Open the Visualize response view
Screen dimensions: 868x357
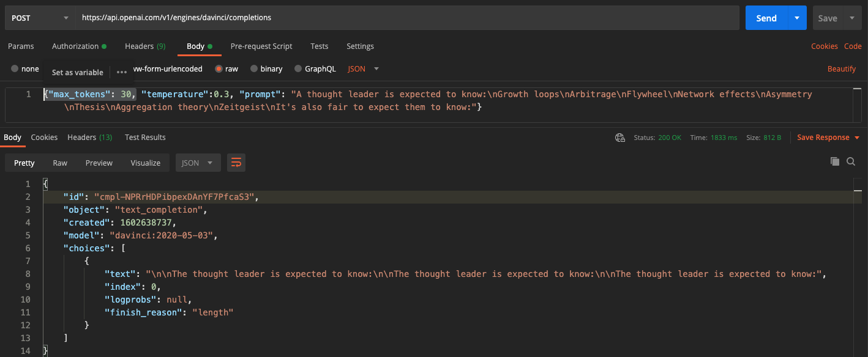pos(146,163)
